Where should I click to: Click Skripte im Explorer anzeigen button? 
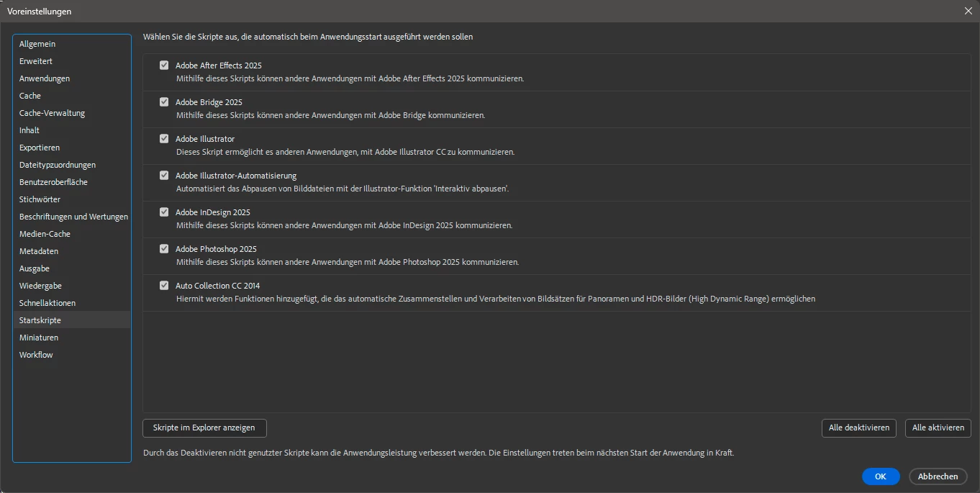coord(204,428)
